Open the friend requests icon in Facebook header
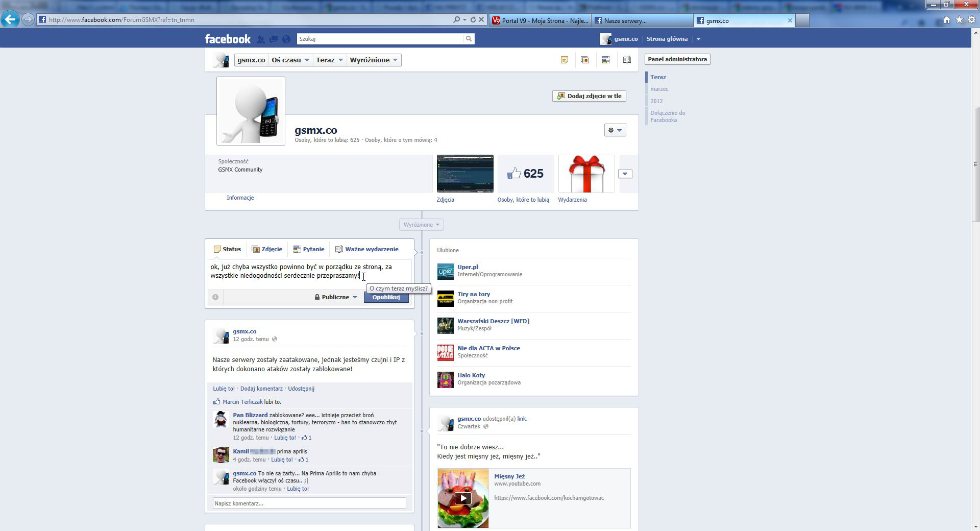Image resolution: width=980 pixels, height=531 pixels. (261, 39)
